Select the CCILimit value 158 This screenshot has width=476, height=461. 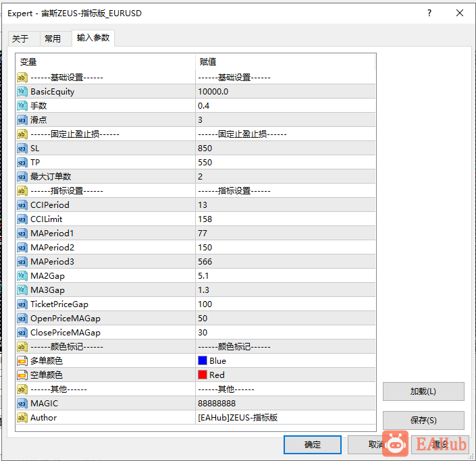pos(205,219)
